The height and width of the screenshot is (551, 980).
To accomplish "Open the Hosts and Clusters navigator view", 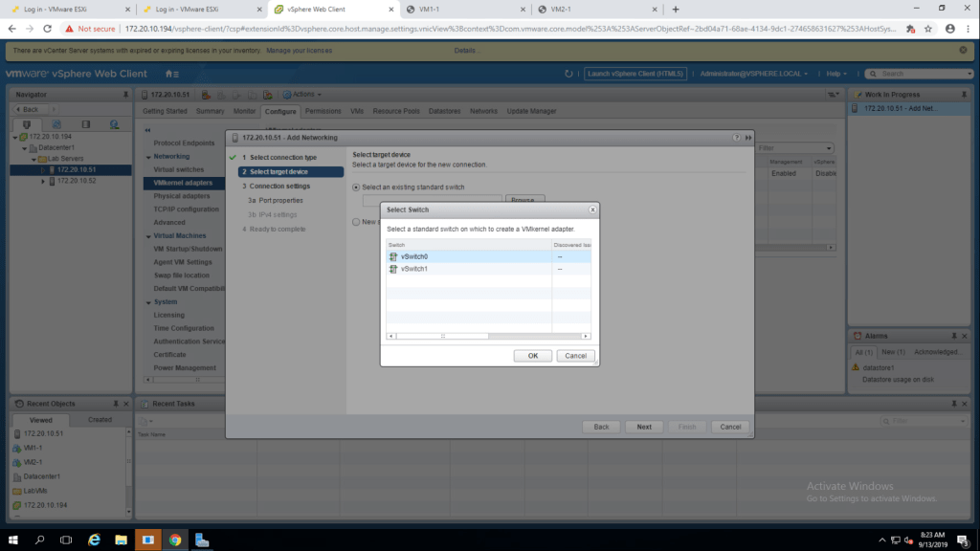I will 27,124.
